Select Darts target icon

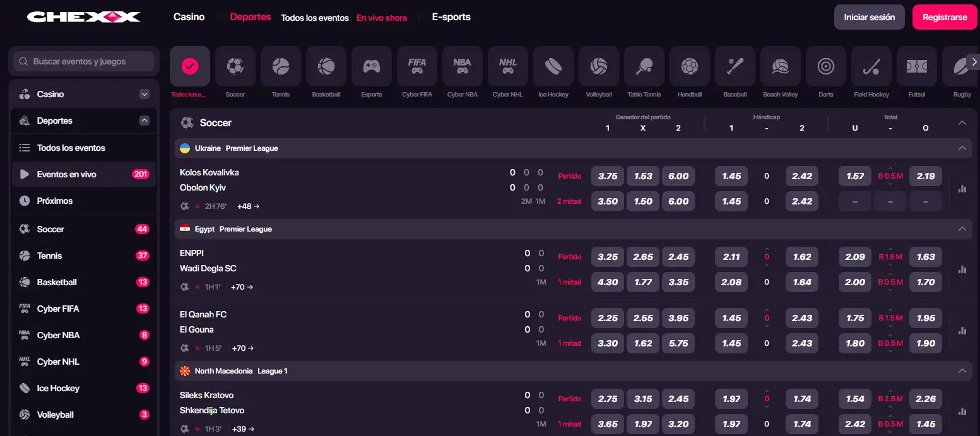point(826,66)
